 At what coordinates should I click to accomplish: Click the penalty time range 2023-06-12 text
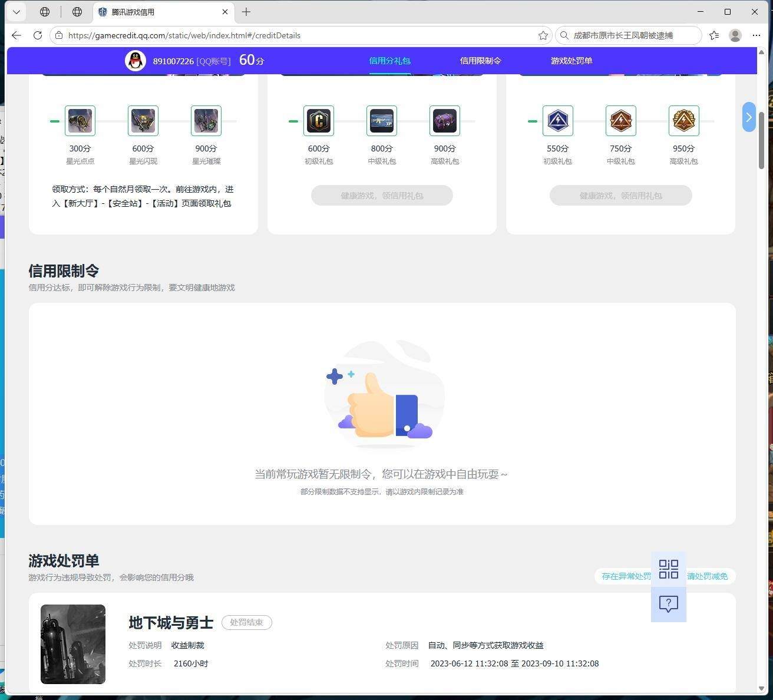click(514, 663)
